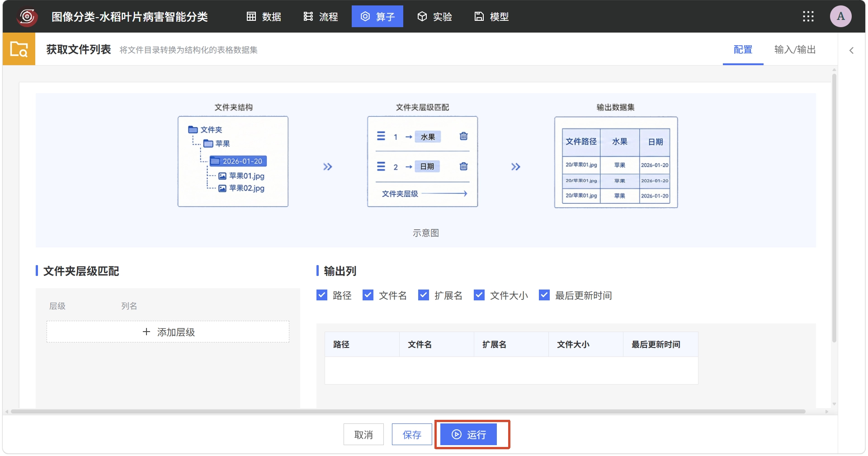Uncheck the 扩展名 checkbox
This screenshot has height=456, width=868.
tap(424, 295)
